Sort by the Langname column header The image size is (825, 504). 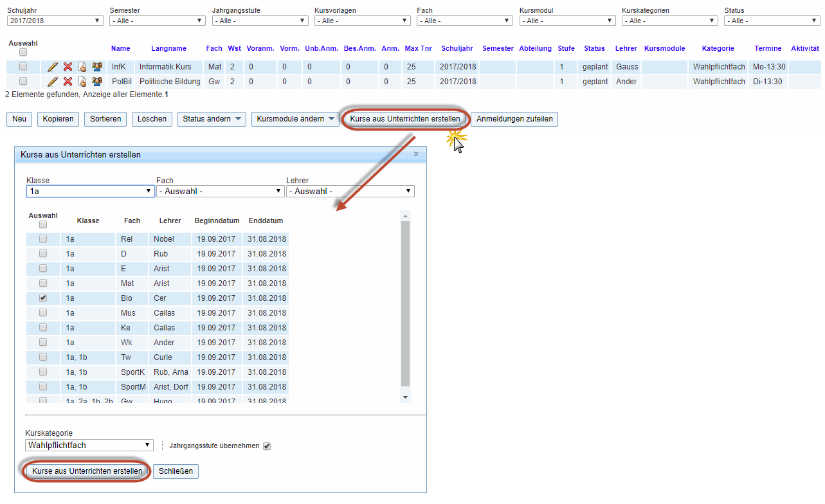[x=168, y=48]
